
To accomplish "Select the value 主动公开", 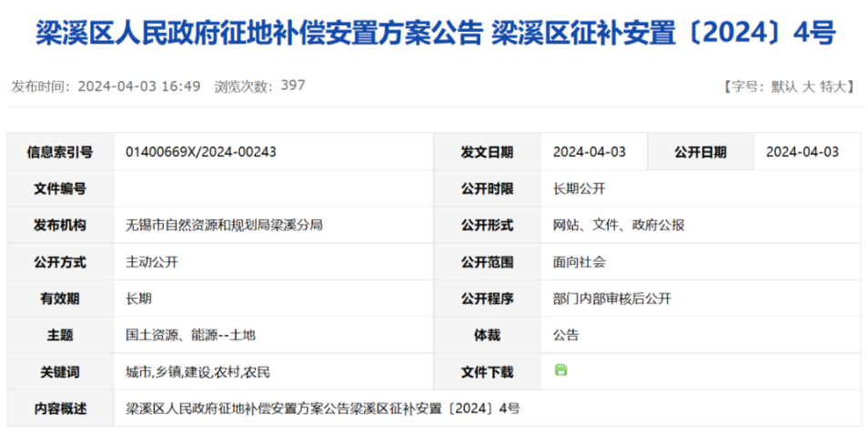I will pos(152,262).
